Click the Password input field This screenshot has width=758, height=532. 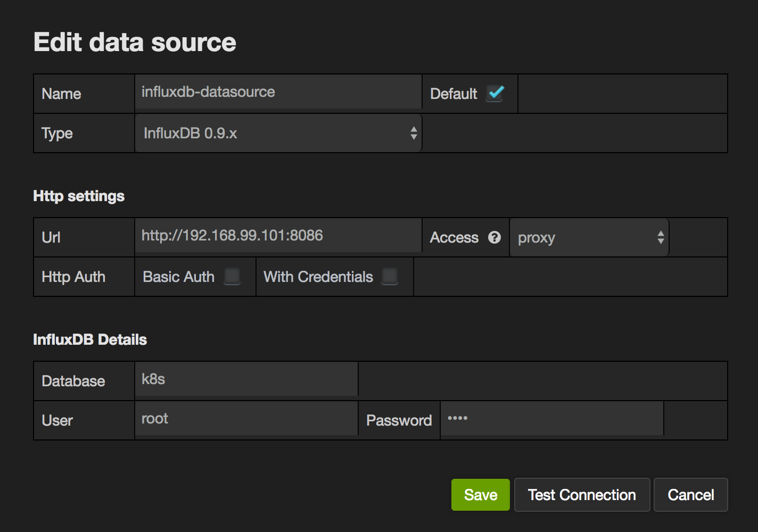[x=552, y=418]
